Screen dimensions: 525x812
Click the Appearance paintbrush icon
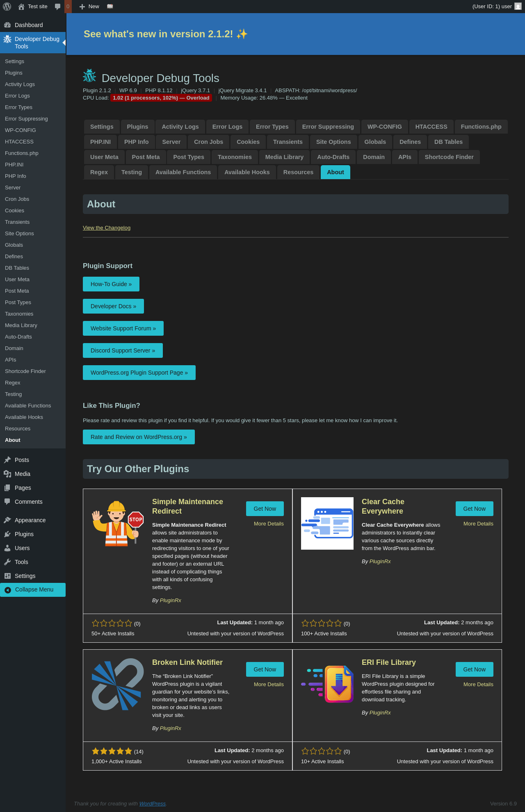coord(7,520)
